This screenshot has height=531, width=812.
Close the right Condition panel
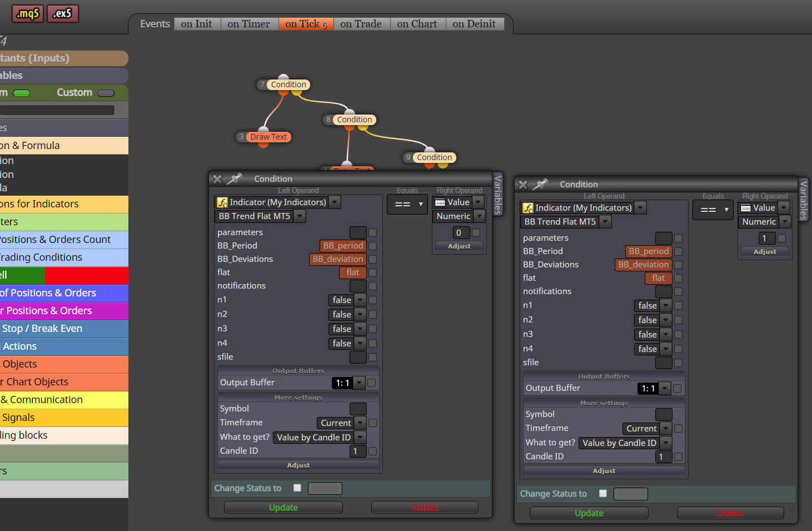(x=523, y=185)
